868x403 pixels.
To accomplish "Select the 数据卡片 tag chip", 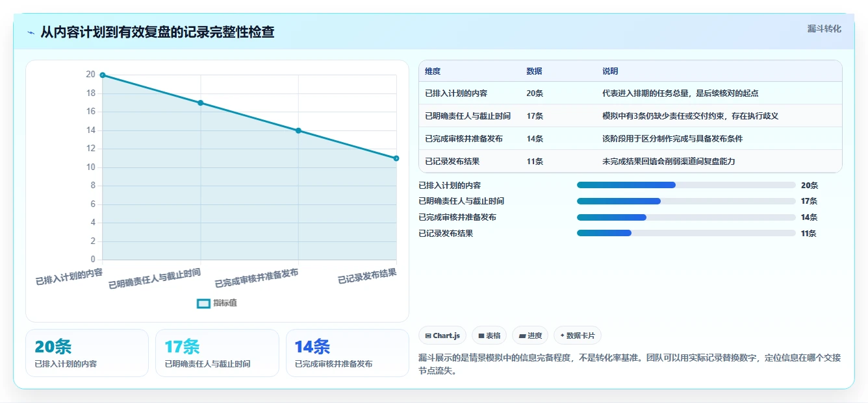I will tap(578, 336).
